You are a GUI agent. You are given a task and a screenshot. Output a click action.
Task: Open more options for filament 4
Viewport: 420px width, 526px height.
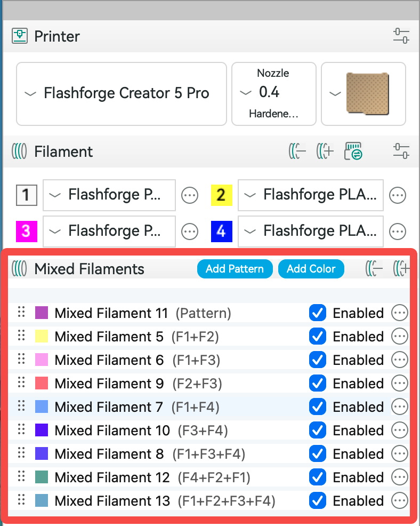pos(398,232)
